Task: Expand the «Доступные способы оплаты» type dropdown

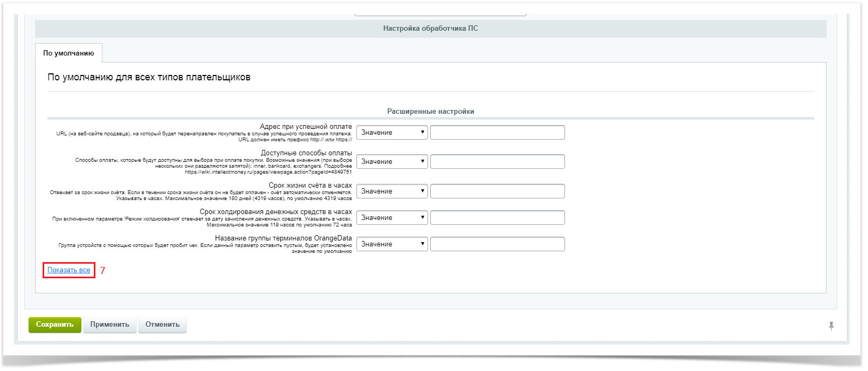Action: (392, 162)
